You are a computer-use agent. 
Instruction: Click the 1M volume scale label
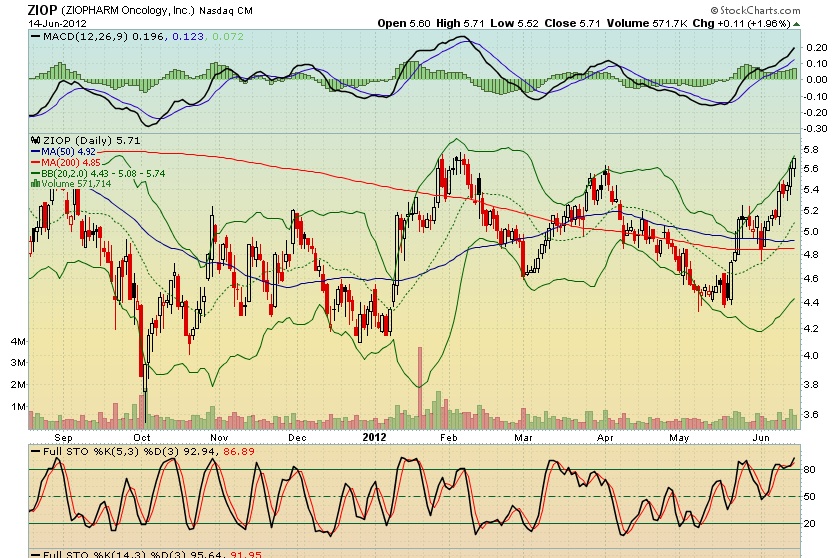tap(18, 407)
